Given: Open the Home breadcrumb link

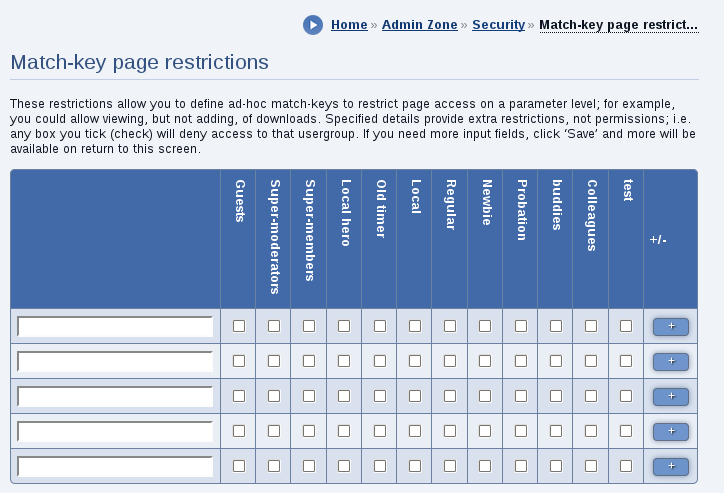Looking at the screenshot, I should (349, 25).
